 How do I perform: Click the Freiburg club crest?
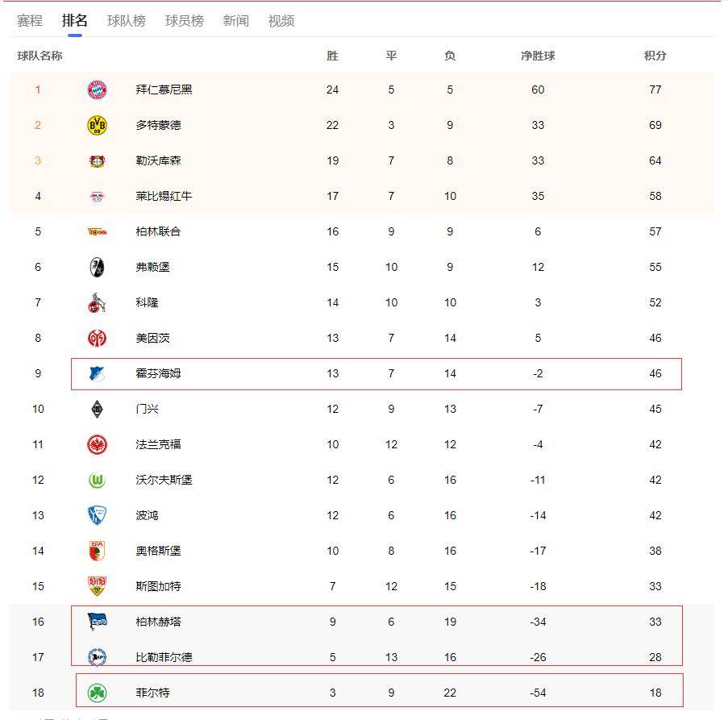97,267
